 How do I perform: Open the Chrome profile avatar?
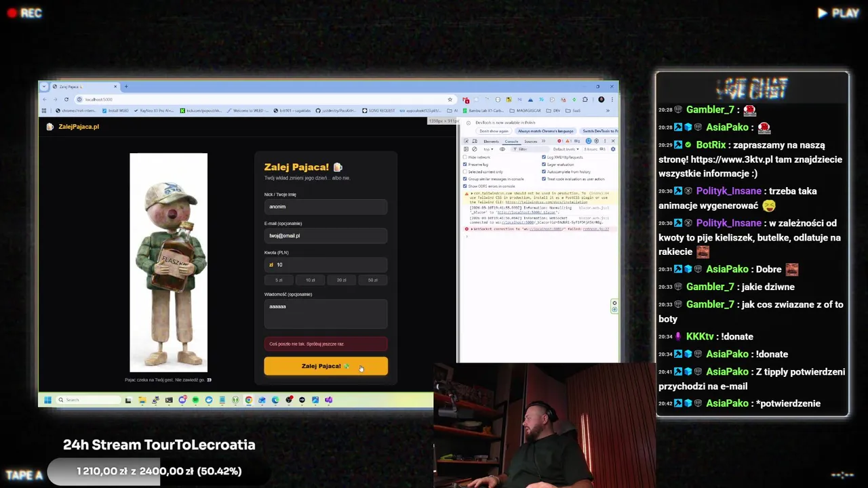pyautogui.click(x=601, y=100)
